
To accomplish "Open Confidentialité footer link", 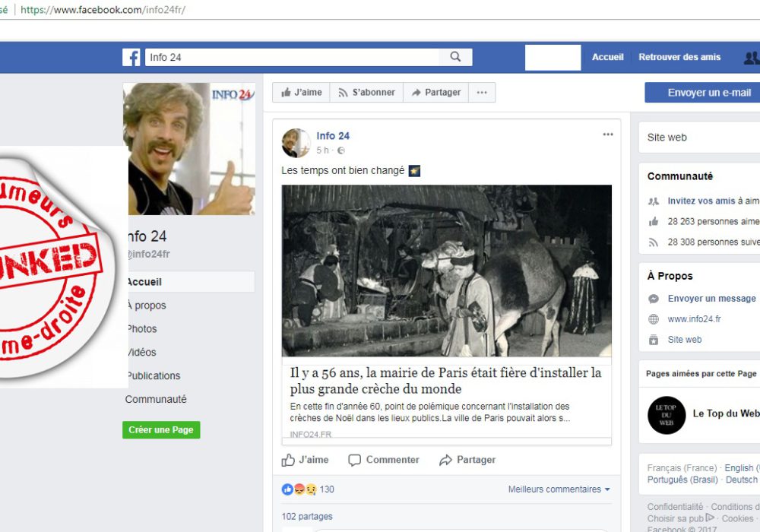I will tap(675, 507).
